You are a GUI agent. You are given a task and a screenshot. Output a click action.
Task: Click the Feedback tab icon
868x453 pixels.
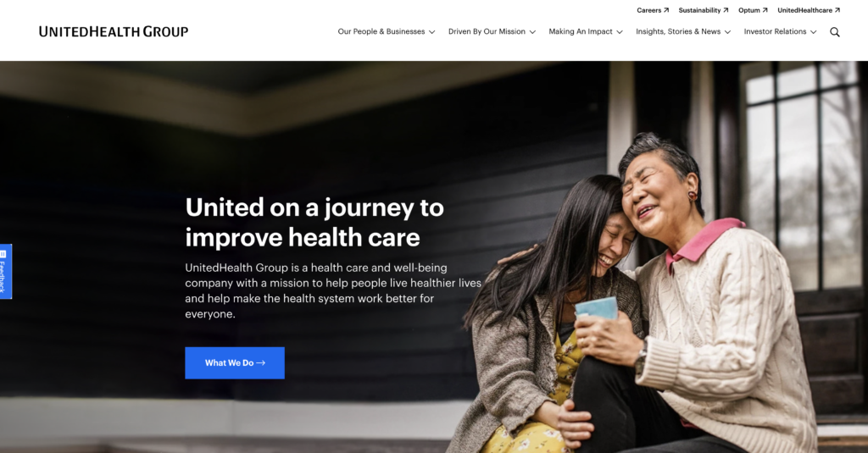[3, 254]
